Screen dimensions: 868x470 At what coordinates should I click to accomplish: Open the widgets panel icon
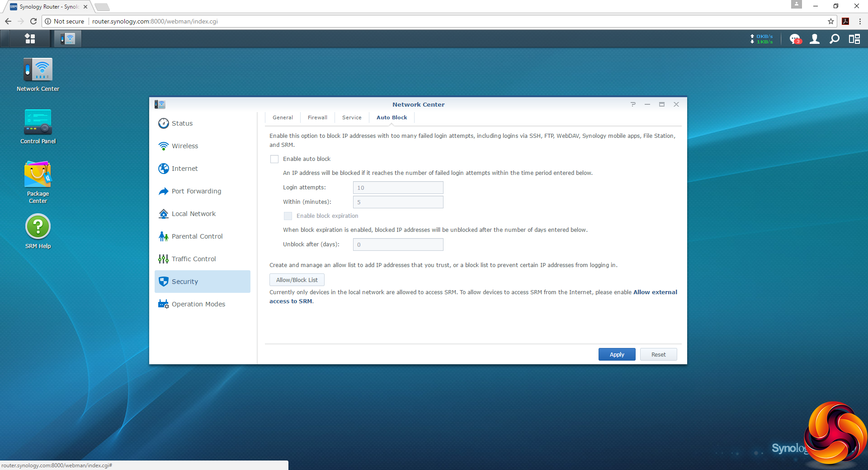click(x=854, y=39)
